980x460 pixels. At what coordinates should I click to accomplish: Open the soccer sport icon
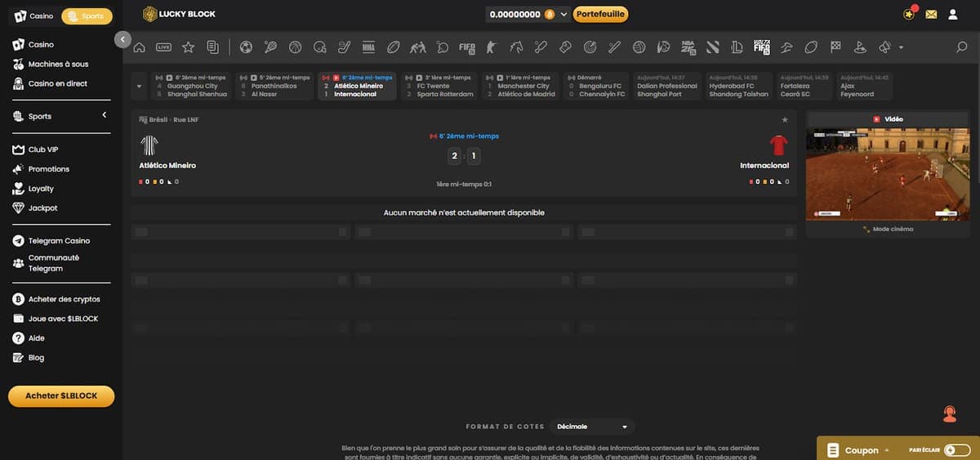[246, 47]
